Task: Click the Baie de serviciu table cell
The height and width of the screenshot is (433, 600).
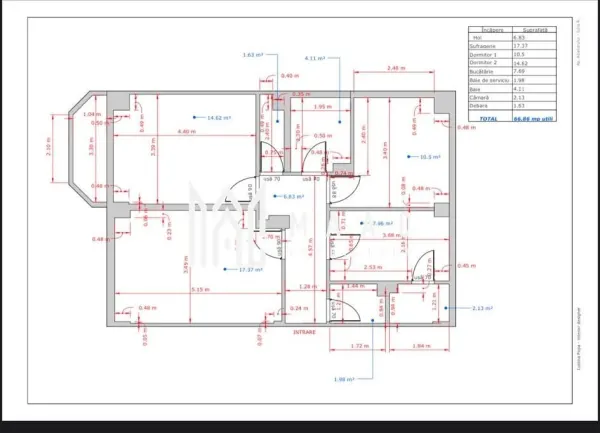Action: coord(489,80)
